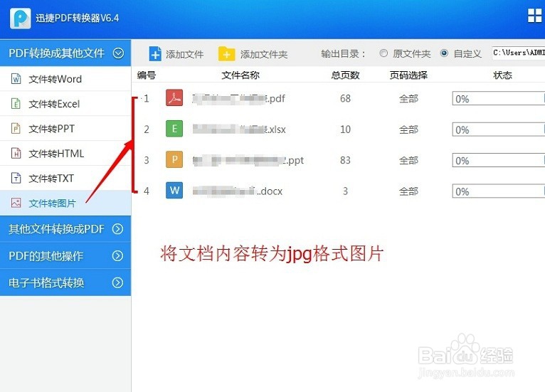Click the 状态 column header
545x392 pixels.
(x=502, y=75)
